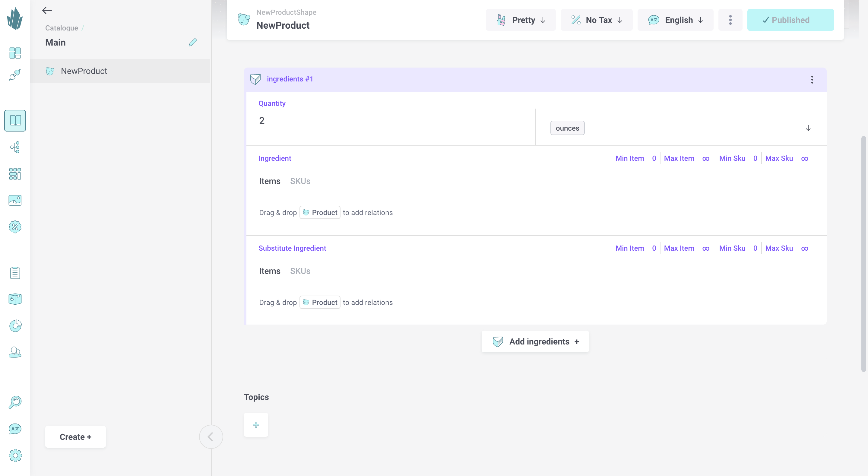Screen dimensions: 868x476
Task: Open the topics tree nodes icon
Action: tap(15, 147)
